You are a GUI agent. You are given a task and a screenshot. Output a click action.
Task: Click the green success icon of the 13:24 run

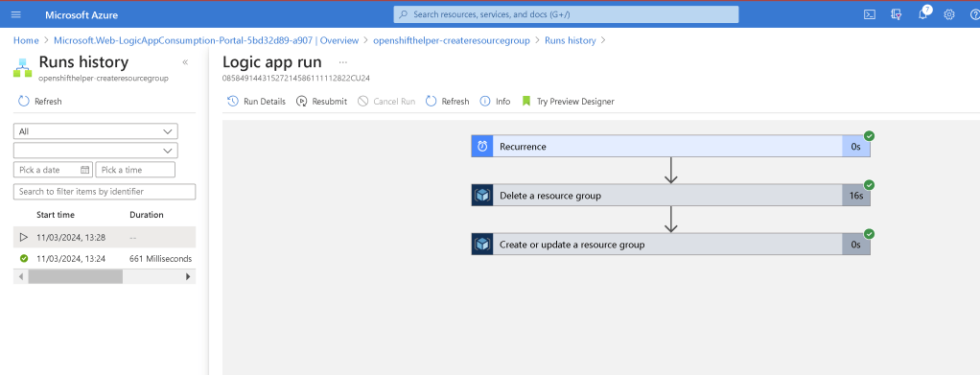pyautogui.click(x=24, y=258)
